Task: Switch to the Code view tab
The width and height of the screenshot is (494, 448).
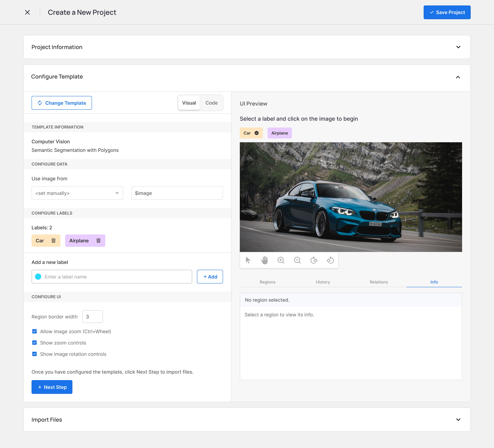Action: [x=211, y=103]
